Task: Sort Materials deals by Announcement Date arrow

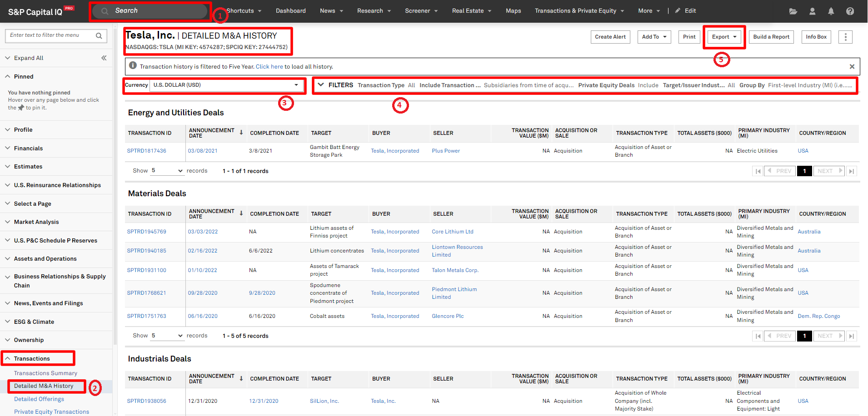Action: 241,213
